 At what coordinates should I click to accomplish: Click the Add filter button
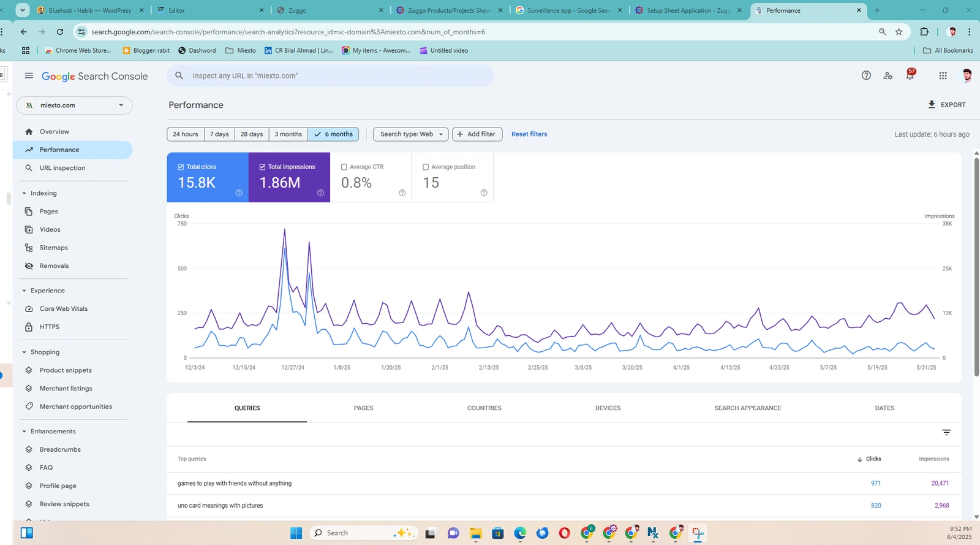(477, 134)
